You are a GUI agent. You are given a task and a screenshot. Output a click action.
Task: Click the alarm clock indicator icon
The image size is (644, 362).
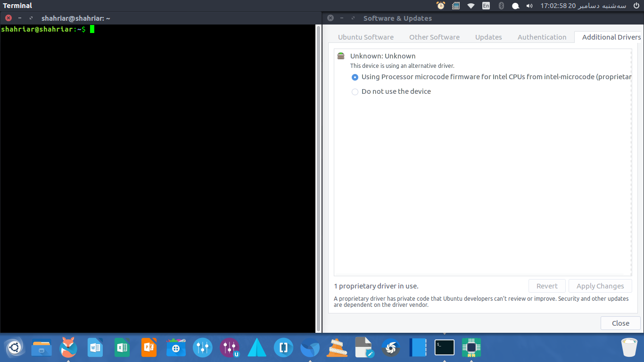click(x=441, y=6)
